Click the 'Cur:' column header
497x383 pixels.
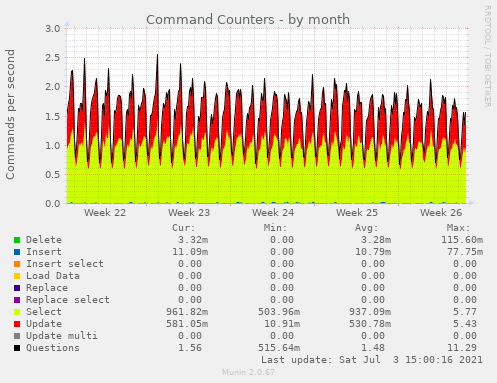tap(184, 228)
